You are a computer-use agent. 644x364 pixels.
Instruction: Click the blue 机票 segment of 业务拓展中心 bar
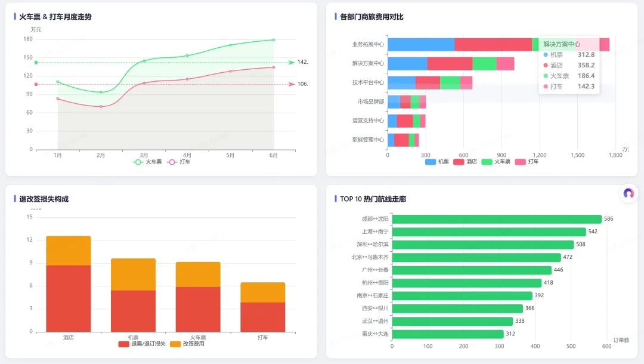(x=421, y=44)
